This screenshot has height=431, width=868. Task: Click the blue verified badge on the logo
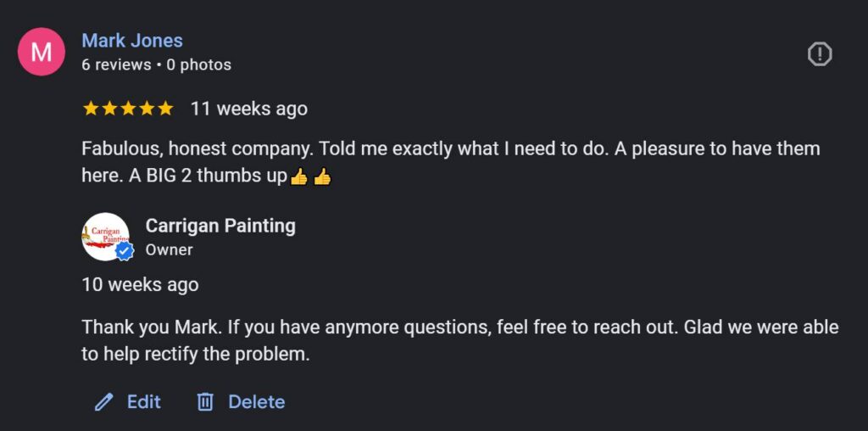(x=125, y=251)
